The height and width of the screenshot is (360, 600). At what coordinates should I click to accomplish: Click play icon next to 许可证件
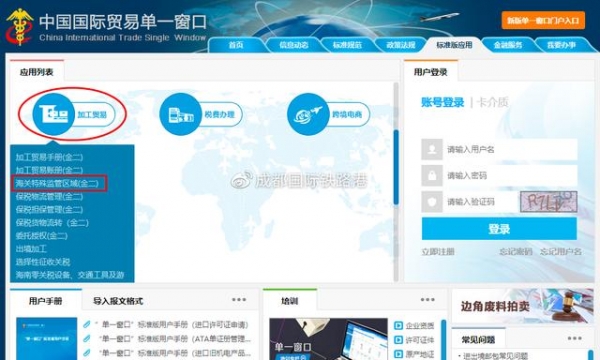tap(398, 340)
